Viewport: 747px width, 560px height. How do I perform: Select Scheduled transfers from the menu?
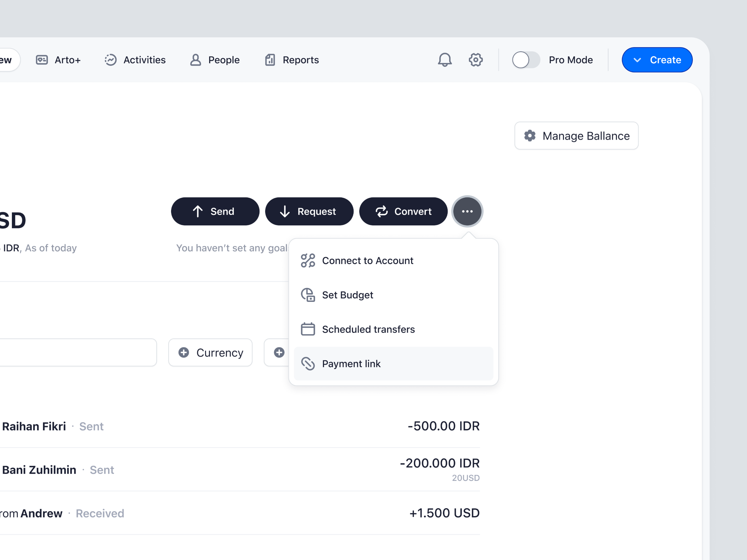(x=368, y=329)
